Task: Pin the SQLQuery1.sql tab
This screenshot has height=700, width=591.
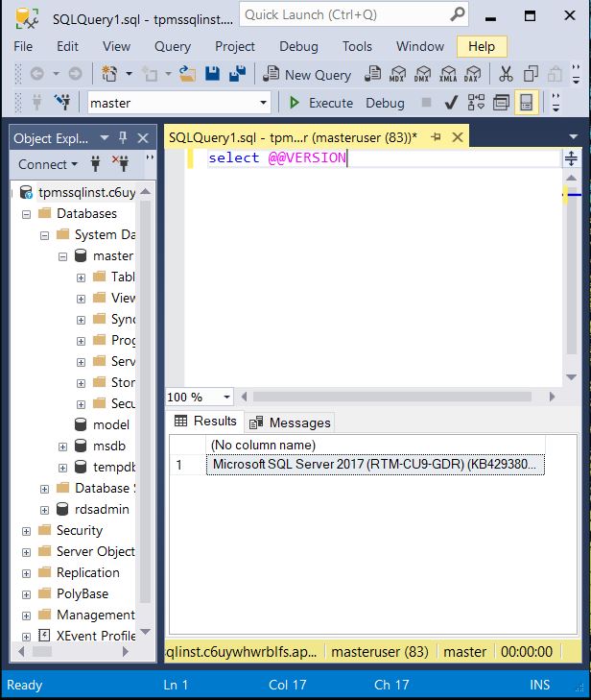Action: coord(436,137)
